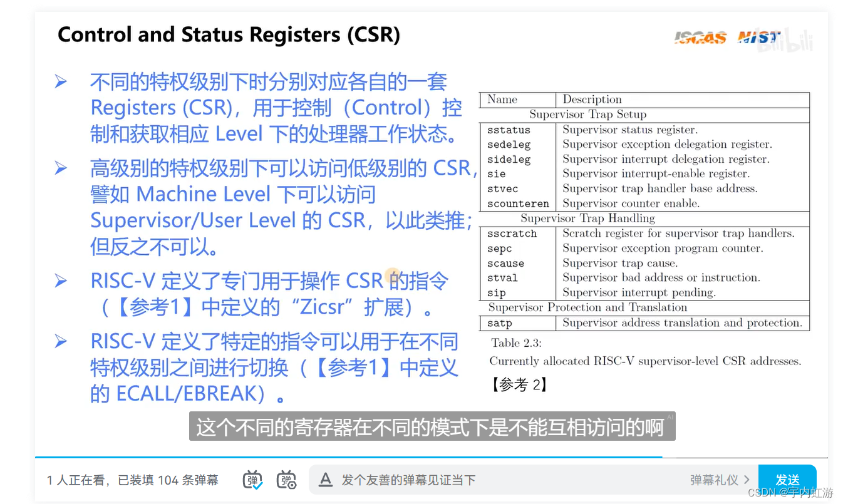
Task: Click the Table 2.3 caption
Action: [x=516, y=342]
